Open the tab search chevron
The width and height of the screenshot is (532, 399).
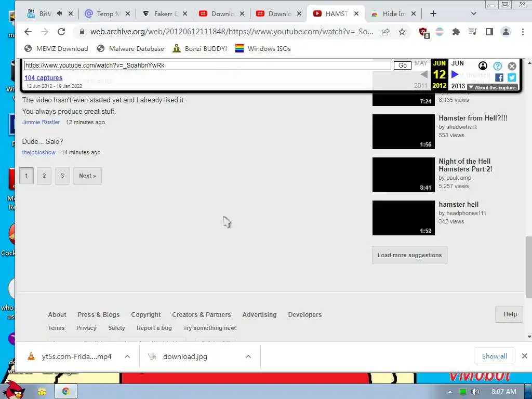click(x=474, y=14)
